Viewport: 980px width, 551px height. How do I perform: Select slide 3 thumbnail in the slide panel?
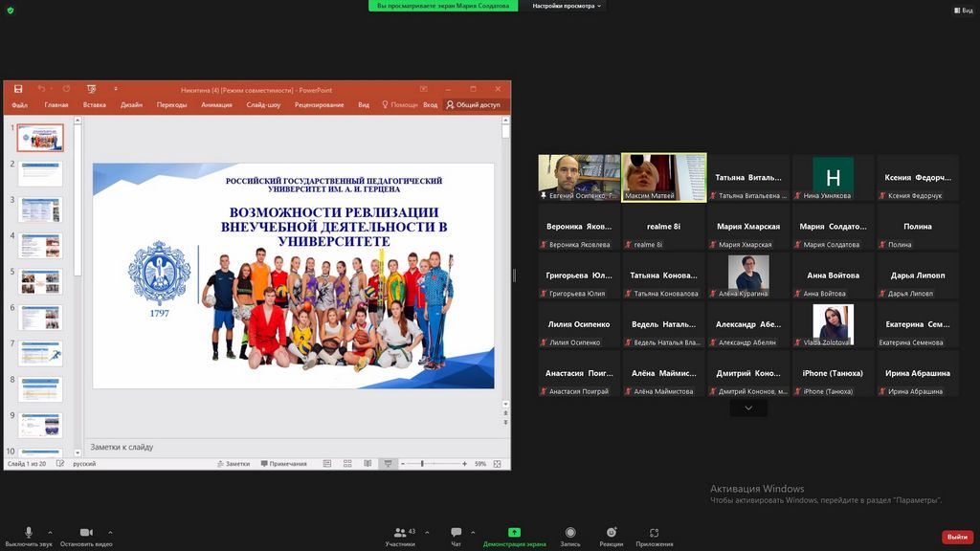pyautogui.click(x=40, y=209)
